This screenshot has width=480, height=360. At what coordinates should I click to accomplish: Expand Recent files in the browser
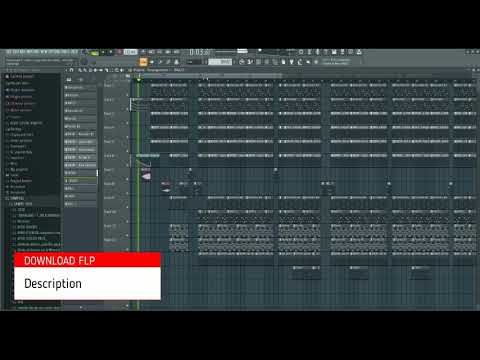19,83
